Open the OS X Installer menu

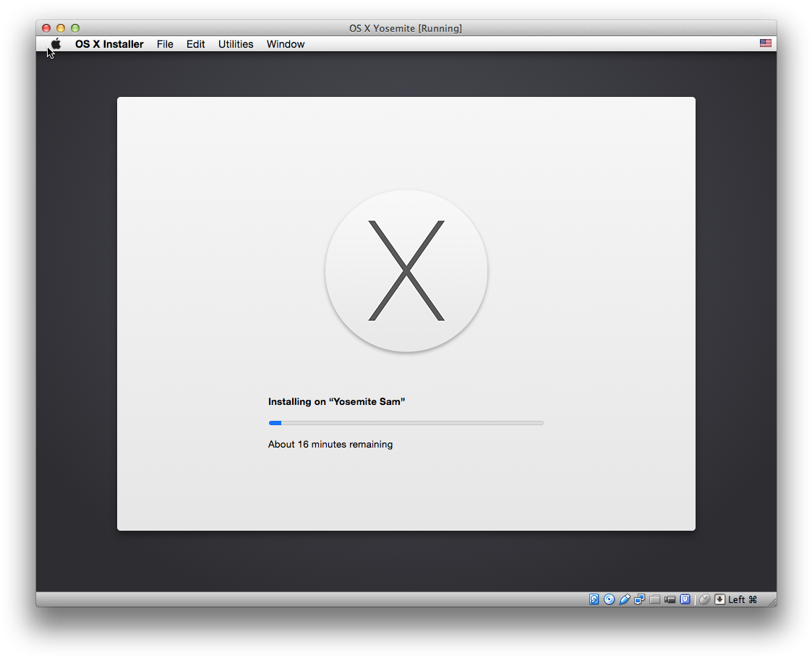[x=109, y=44]
